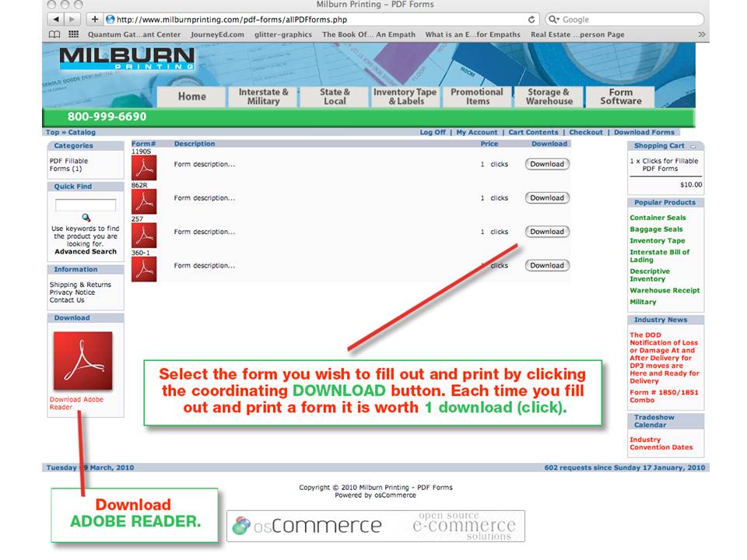This screenshot has height=560, width=747.
Task: Download form 360-1
Action: (547, 266)
